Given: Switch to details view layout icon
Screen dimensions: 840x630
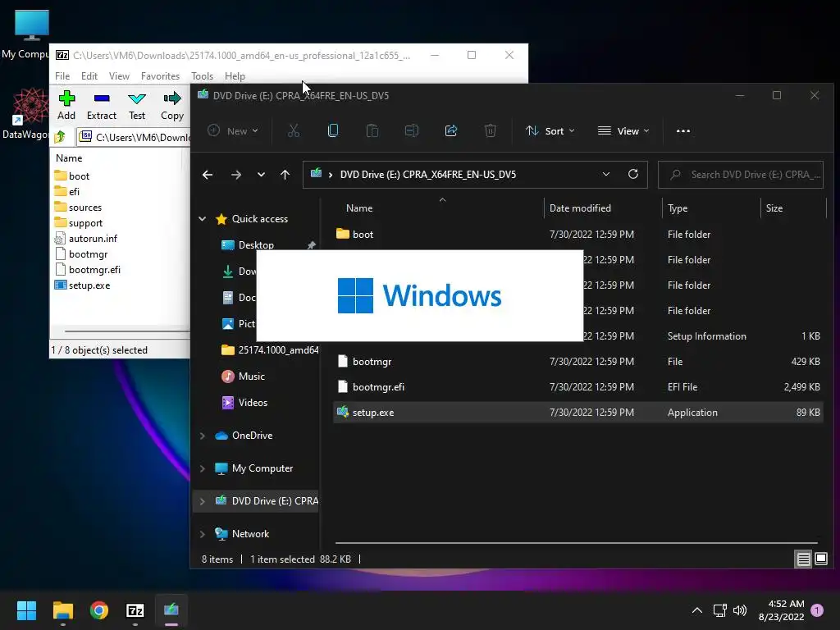Looking at the screenshot, I should tap(804, 559).
